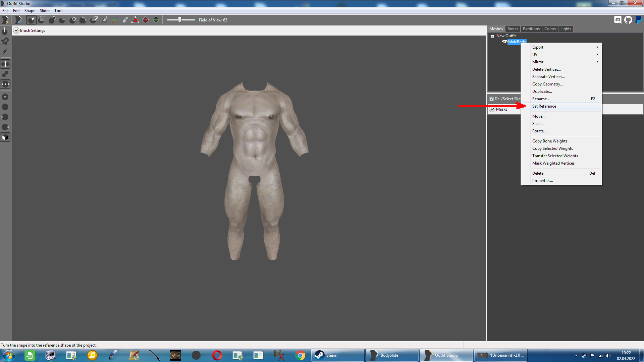The height and width of the screenshot is (362, 644).
Task: Activate the Select arrow tool
Action: coord(32,20)
